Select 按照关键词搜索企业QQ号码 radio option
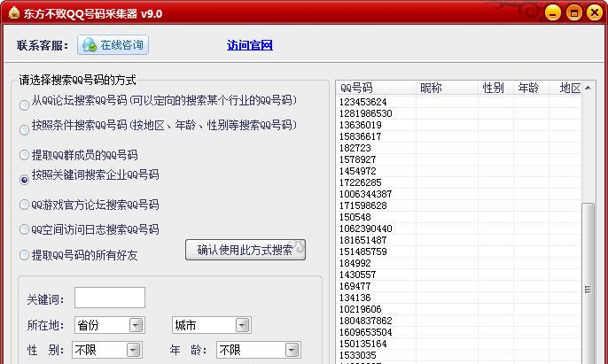This screenshot has width=608, height=364. (24, 180)
